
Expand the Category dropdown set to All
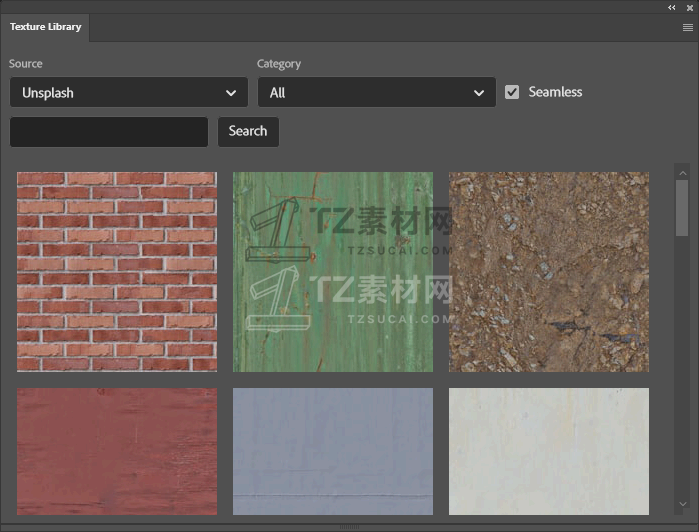[376, 93]
